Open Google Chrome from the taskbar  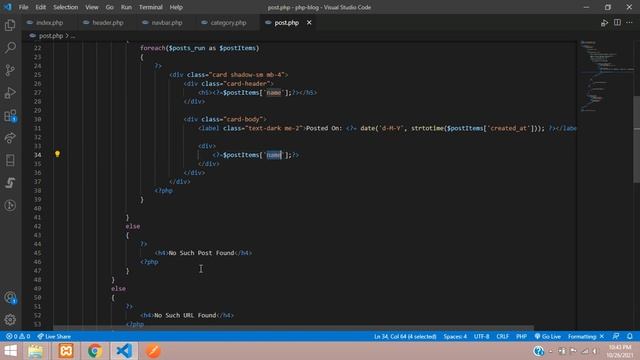pos(95,351)
